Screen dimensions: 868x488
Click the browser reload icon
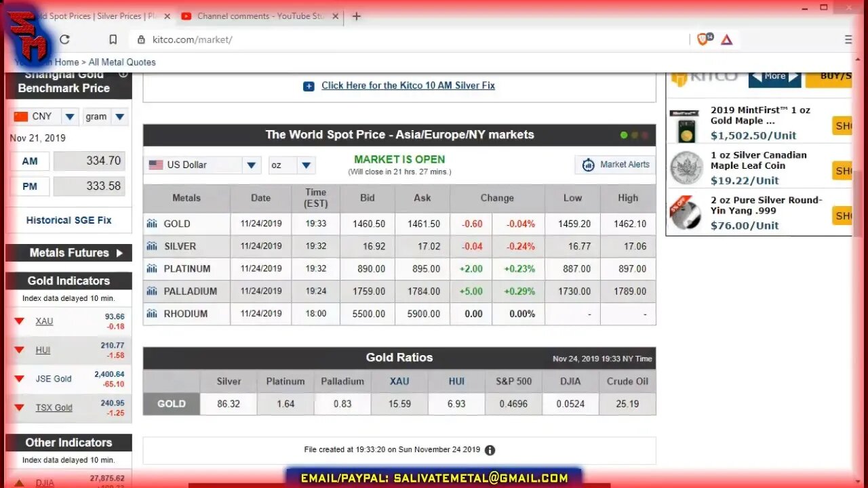65,39
